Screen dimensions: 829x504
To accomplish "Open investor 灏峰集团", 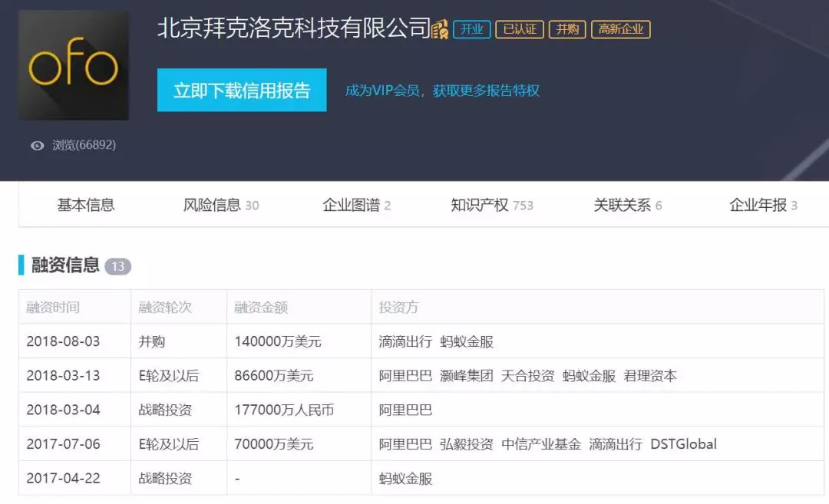I will click(467, 376).
